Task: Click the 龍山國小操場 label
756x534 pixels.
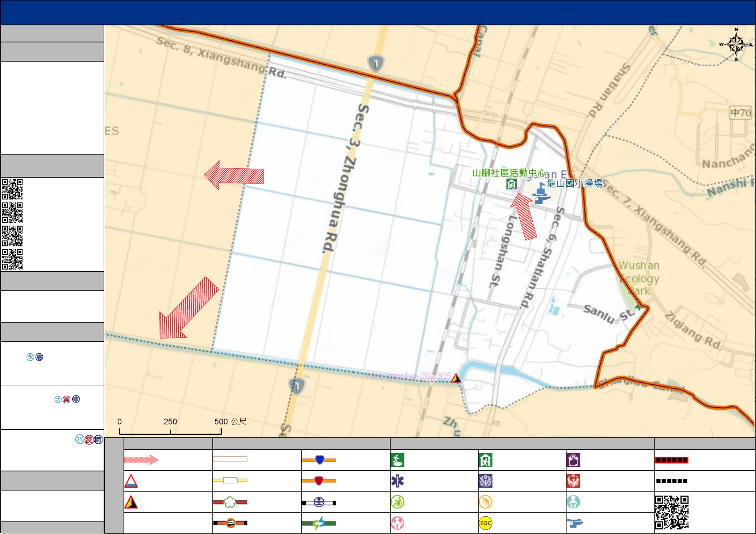Action: coord(575,184)
